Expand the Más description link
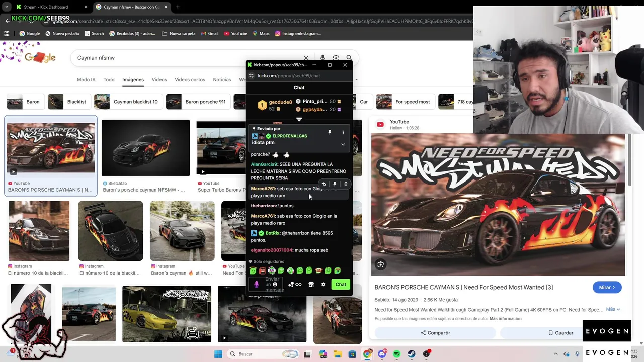Image resolution: width=644 pixels, height=362 pixels. point(613,309)
